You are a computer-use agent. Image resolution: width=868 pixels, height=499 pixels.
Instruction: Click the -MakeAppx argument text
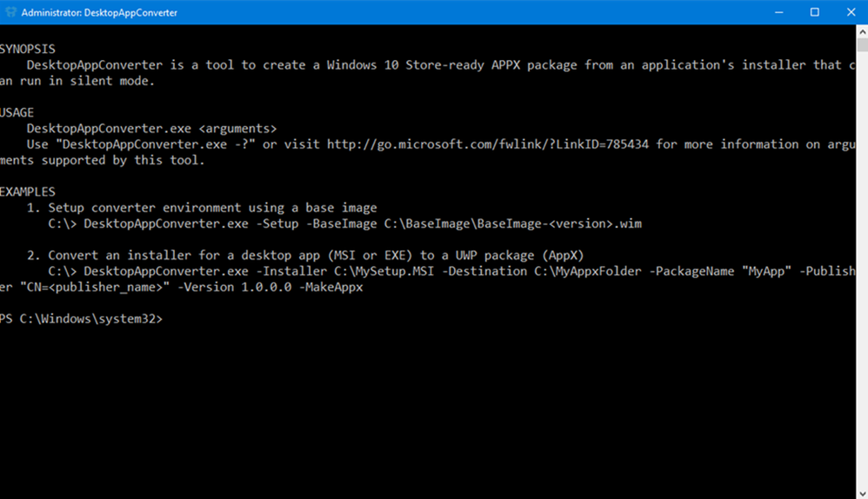click(x=331, y=287)
